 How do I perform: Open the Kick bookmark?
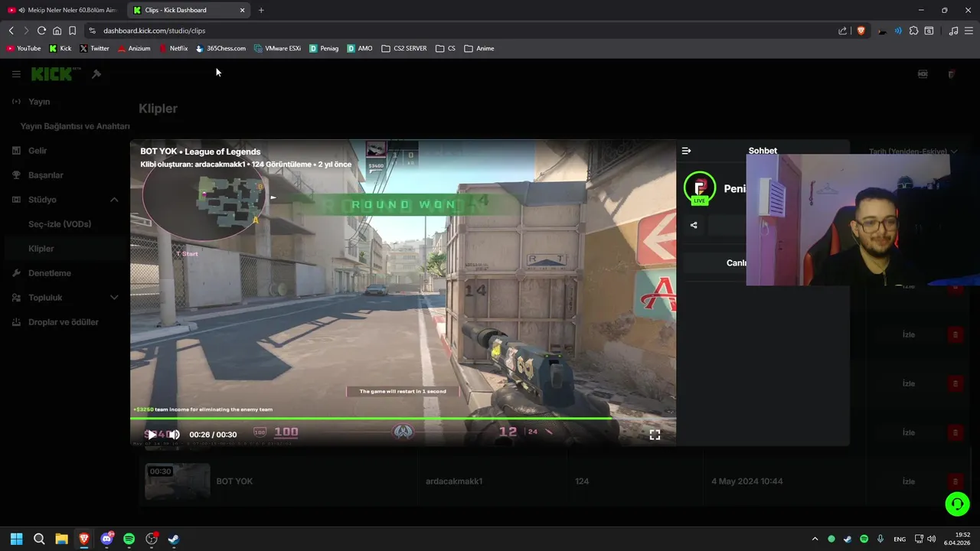coord(60,48)
